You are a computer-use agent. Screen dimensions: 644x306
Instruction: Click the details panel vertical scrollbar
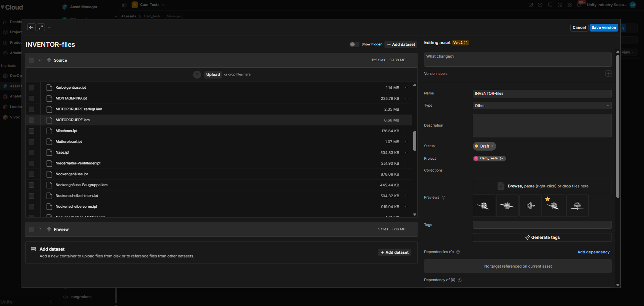(618, 126)
